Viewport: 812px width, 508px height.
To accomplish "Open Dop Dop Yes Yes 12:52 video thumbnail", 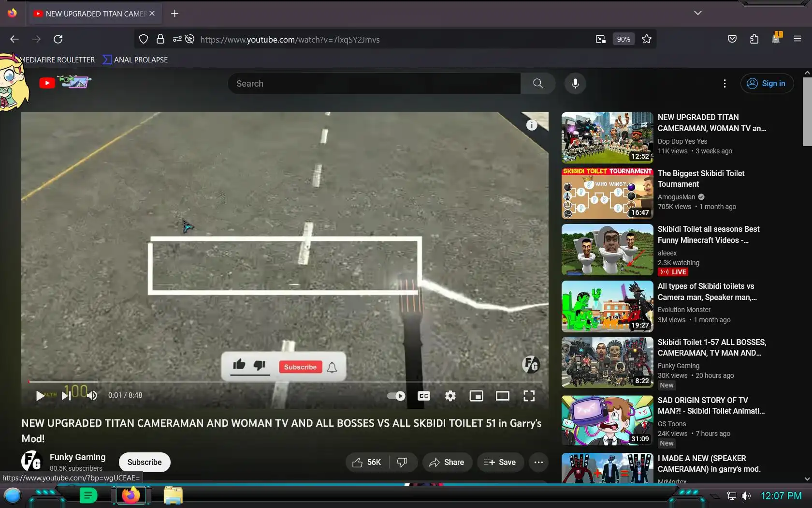I will click(x=607, y=138).
